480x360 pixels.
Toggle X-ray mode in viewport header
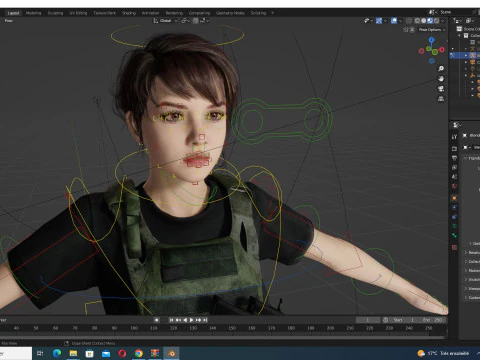click(409, 21)
